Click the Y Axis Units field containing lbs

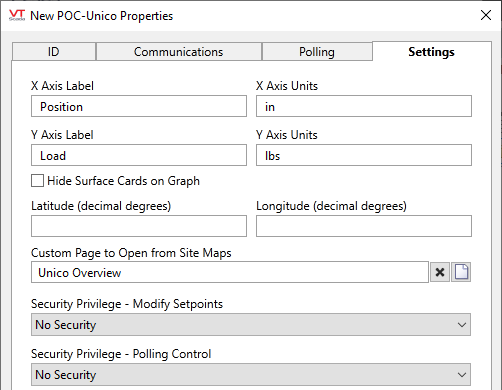pos(364,155)
